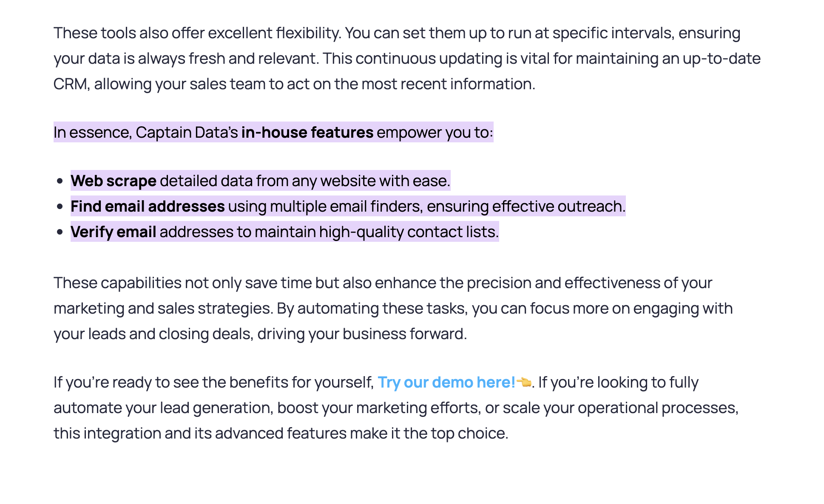This screenshot has width=824, height=504.
Task: Click the phrase 'make it the top choice'
Action: 429,433
